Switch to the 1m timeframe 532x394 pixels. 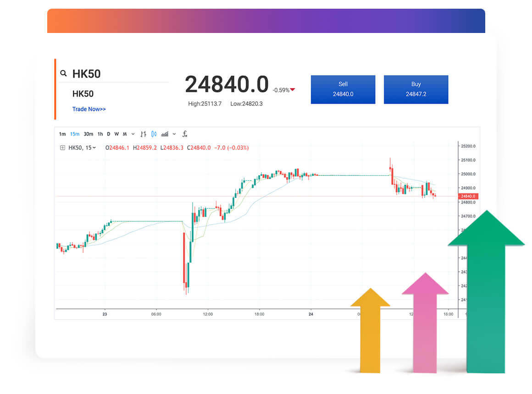click(62, 134)
